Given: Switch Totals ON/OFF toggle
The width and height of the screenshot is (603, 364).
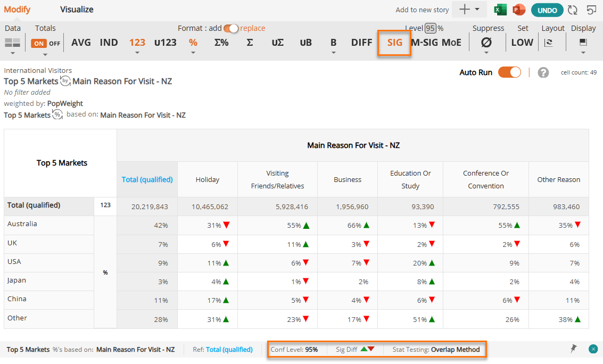Looking at the screenshot, I should [46, 44].
